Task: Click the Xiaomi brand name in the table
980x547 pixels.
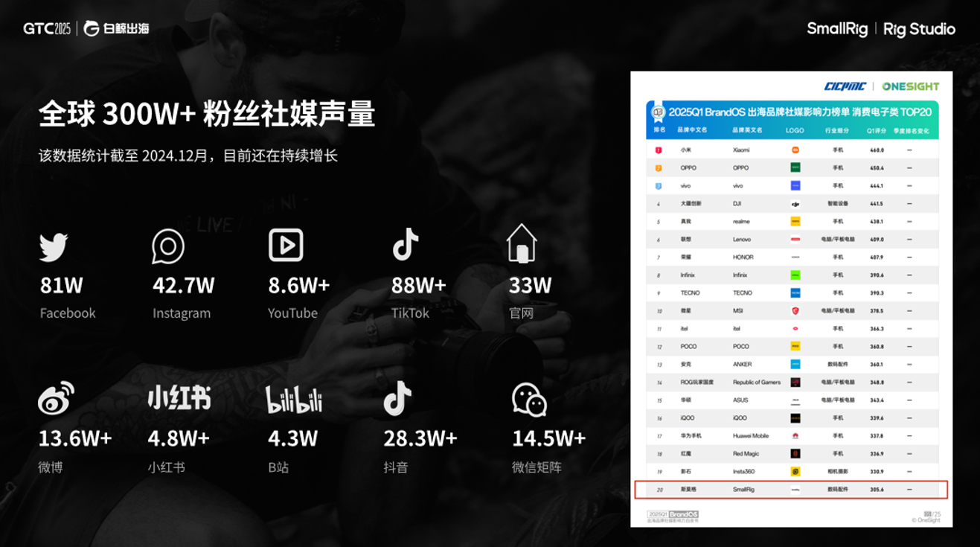Action: [x=741, y=150]
